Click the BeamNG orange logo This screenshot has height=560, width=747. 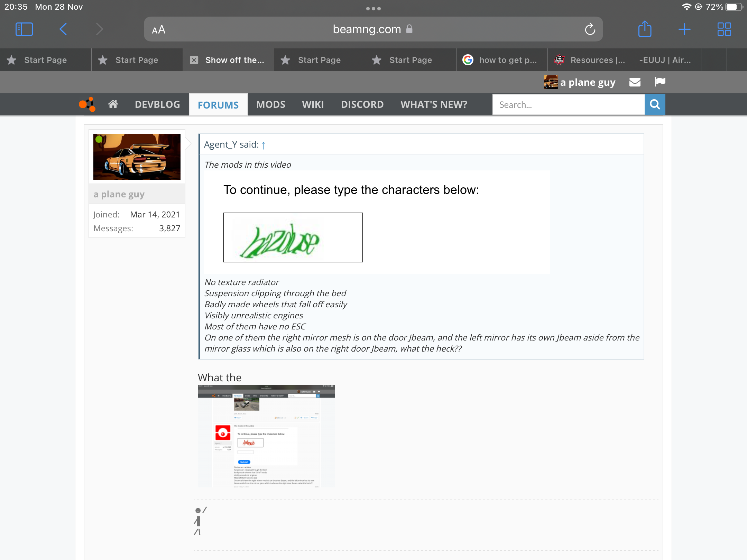pos(87,104)
